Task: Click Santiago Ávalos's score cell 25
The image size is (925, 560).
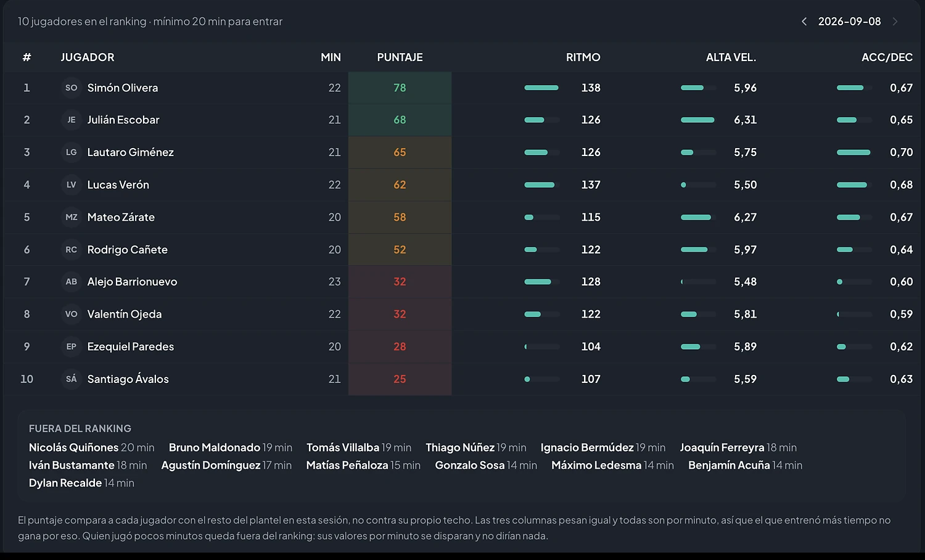Action: (400, 379)
